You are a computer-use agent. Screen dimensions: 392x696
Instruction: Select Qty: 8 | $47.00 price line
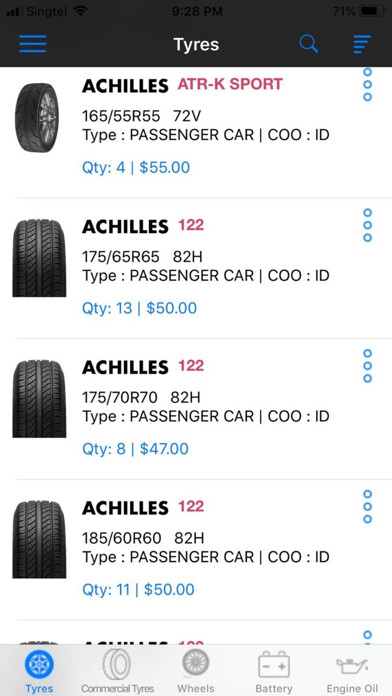[x=135, y=449]
